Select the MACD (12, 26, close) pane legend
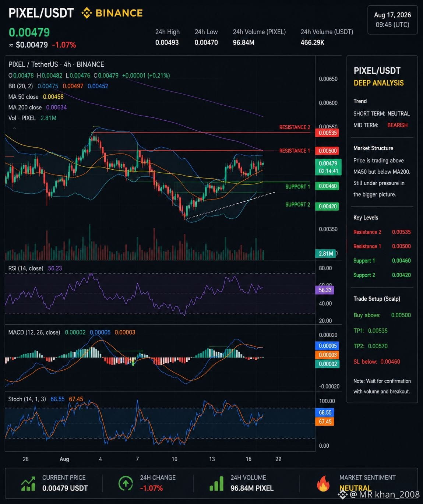This screenshot has width=423, height=504. click(x=72, y=332)
